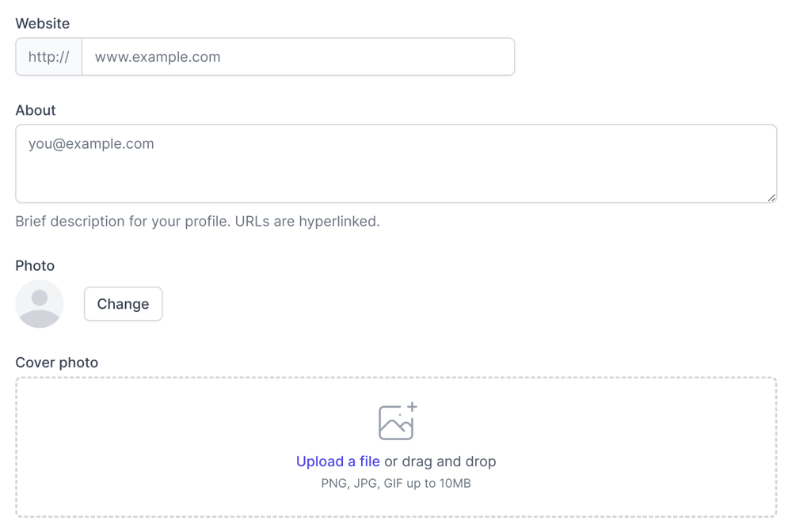Click the Website field label

click(x=43, y=24)
